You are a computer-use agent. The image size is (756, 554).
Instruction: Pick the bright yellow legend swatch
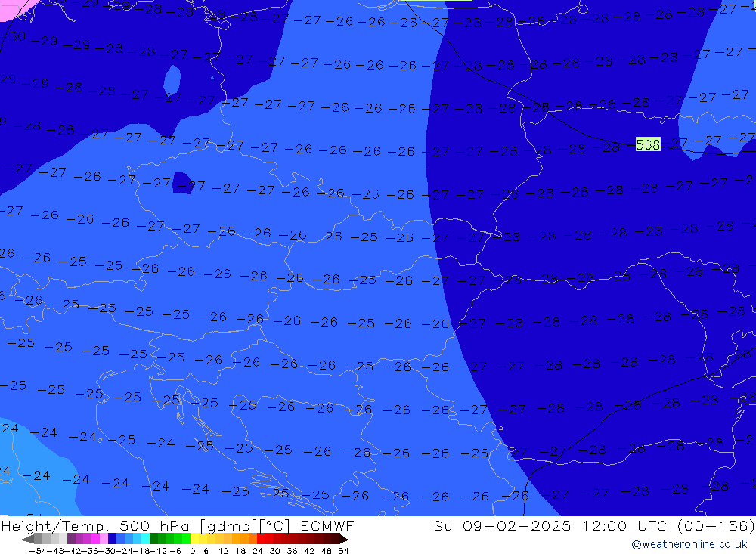tap(195, 539)
